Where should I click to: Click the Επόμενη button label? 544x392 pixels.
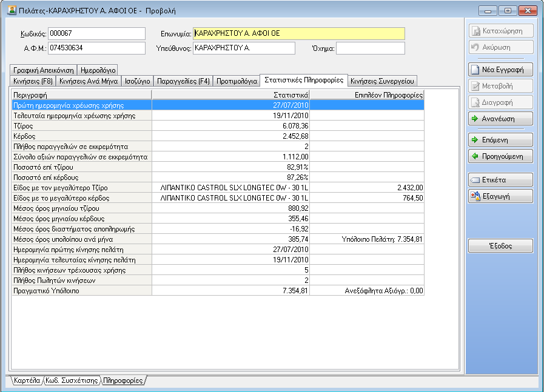click(x=495, y=140)
